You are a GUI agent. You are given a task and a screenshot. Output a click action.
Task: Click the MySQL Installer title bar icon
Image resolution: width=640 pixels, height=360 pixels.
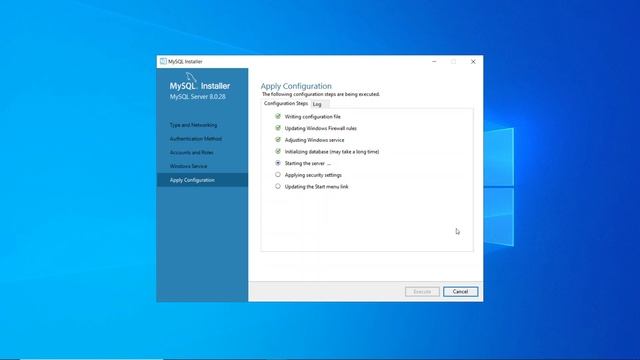pos(163,61)
